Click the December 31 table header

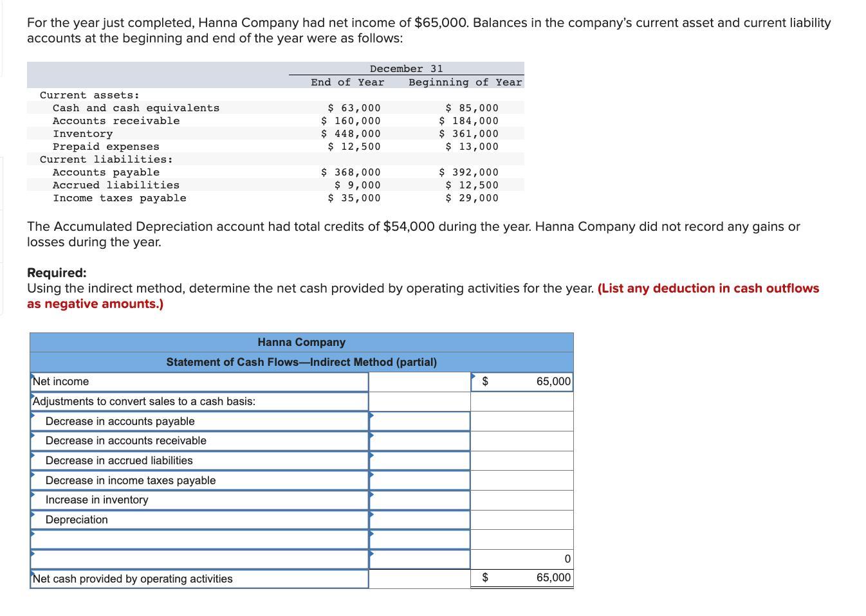point(407,69)
